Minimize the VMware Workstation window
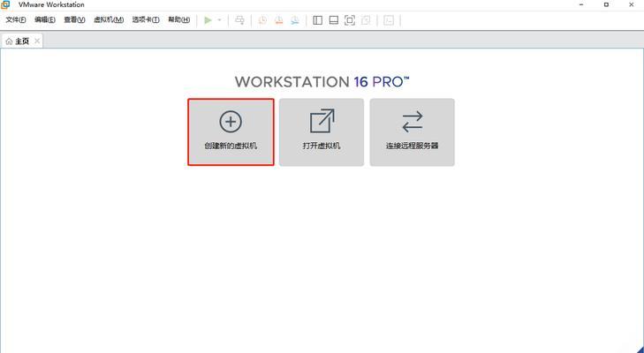 (581, 4)
